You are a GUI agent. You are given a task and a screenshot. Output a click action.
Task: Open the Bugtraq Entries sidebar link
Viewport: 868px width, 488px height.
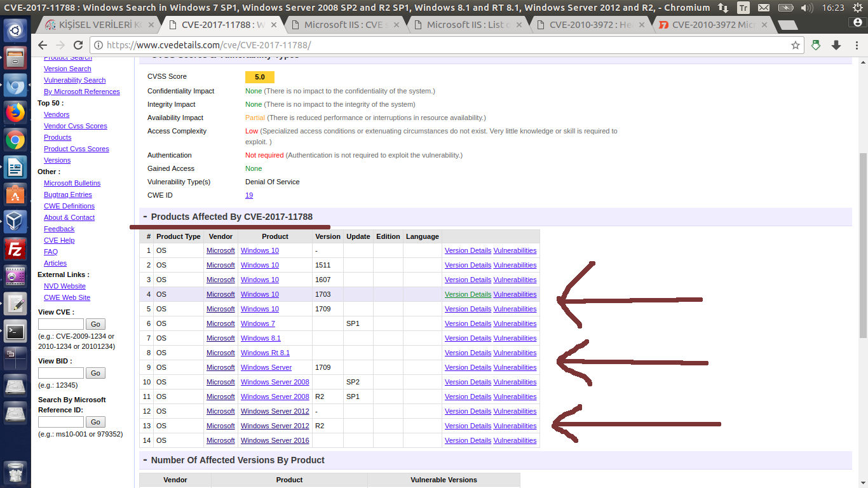click(x=67, y=194)
